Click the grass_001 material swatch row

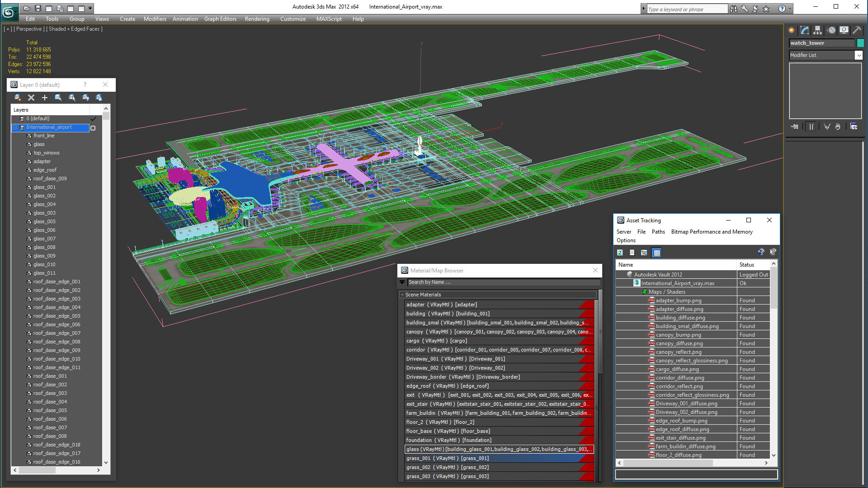coord(499,458)
